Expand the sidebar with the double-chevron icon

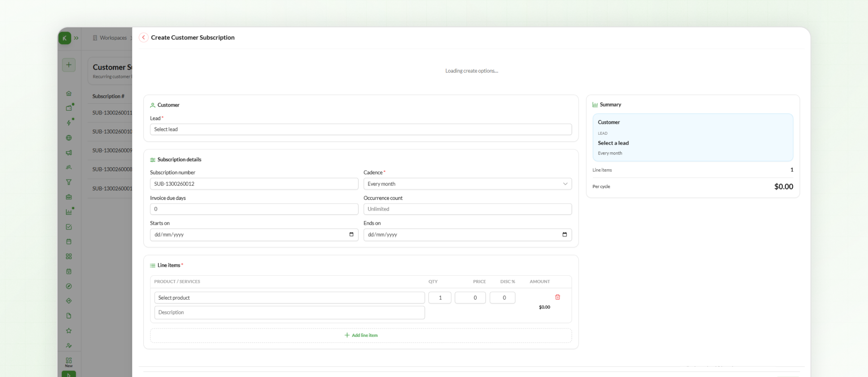click(76, 38)
